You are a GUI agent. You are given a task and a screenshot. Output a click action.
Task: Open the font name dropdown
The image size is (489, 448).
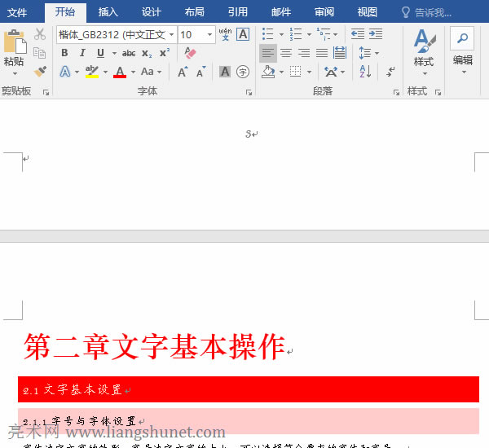click(x=171, y=34)
